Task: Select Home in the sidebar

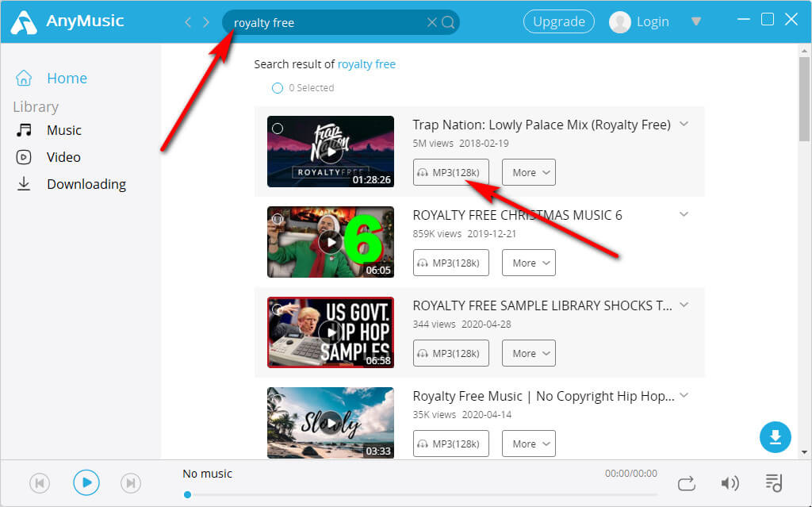Action: click(x=67, y=78)
